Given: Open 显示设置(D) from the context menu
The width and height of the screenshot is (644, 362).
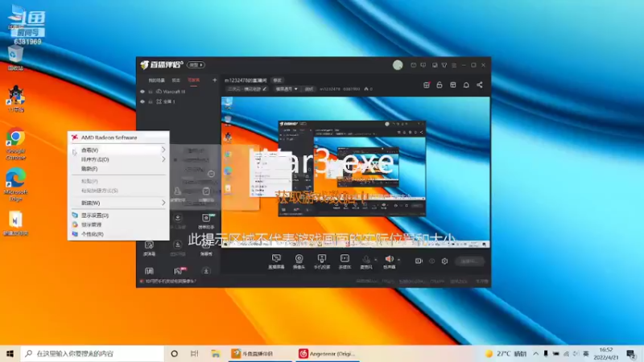Looking at the screenshot, I should [x=118, y=215].
